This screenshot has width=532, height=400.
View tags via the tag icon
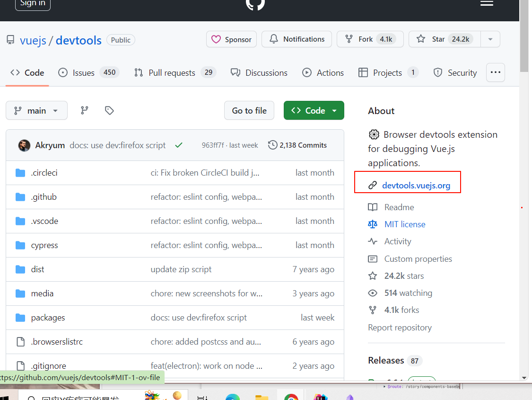109,110
